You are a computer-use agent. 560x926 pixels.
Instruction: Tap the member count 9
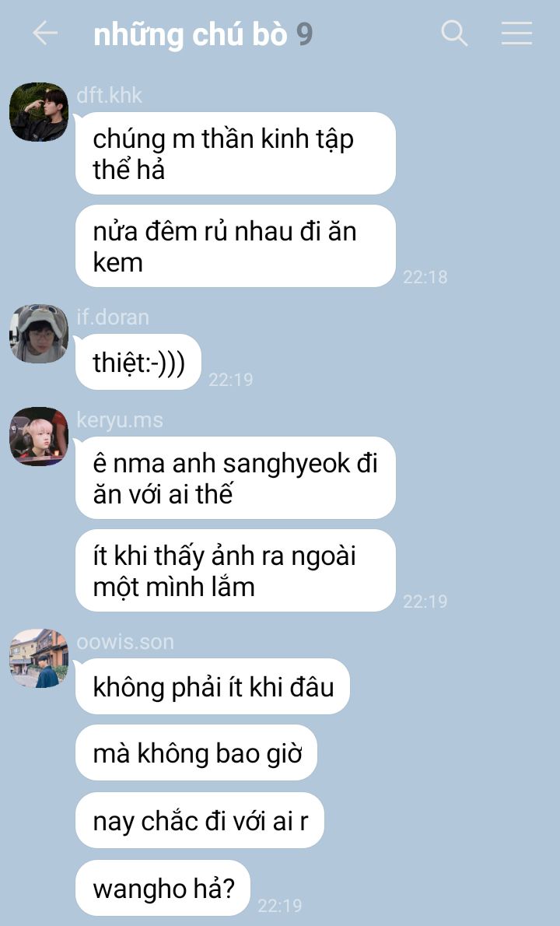pyautogui.click(x=304, y=34)
